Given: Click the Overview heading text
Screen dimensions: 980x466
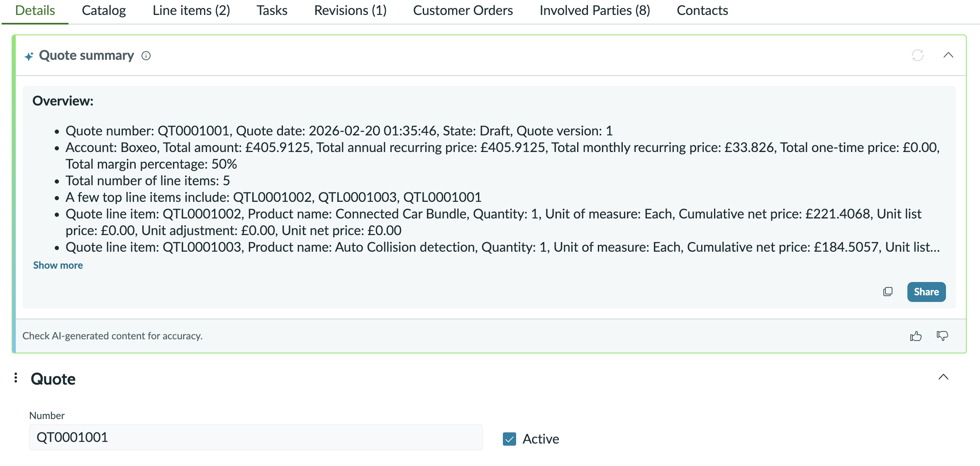Looking at the screenshot, I should (63, 101).
